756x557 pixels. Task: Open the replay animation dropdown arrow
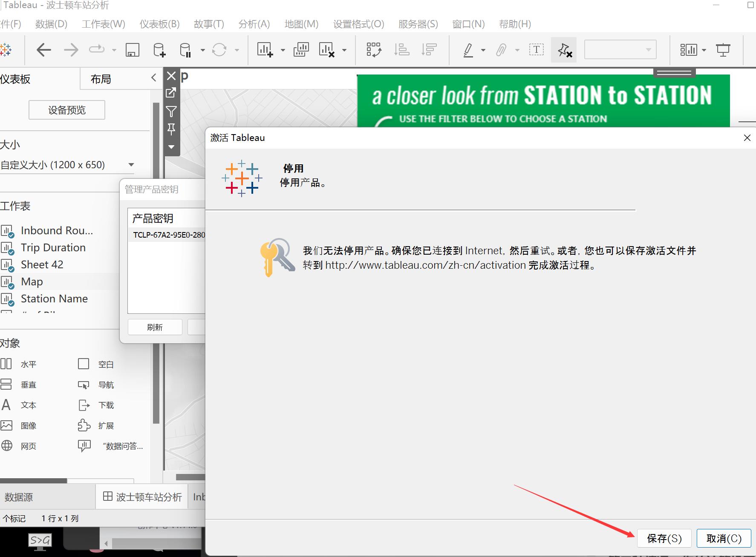(x=114, y=50)
